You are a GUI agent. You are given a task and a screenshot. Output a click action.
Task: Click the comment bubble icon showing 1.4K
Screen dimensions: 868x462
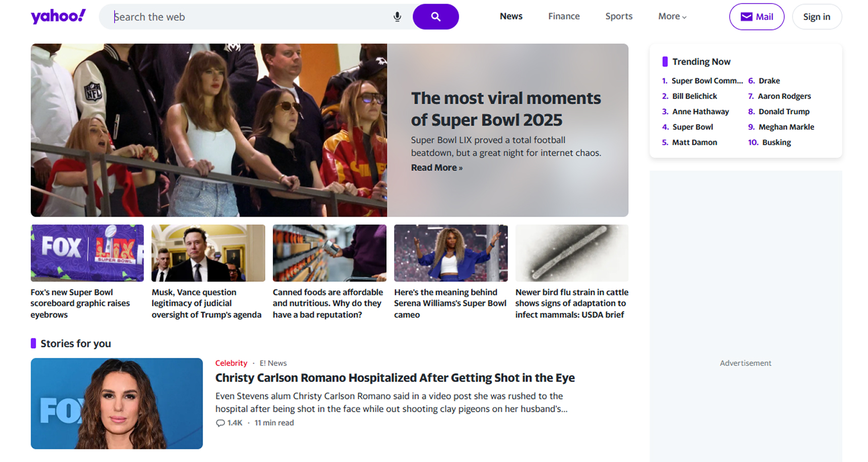(x=221, y=423)
